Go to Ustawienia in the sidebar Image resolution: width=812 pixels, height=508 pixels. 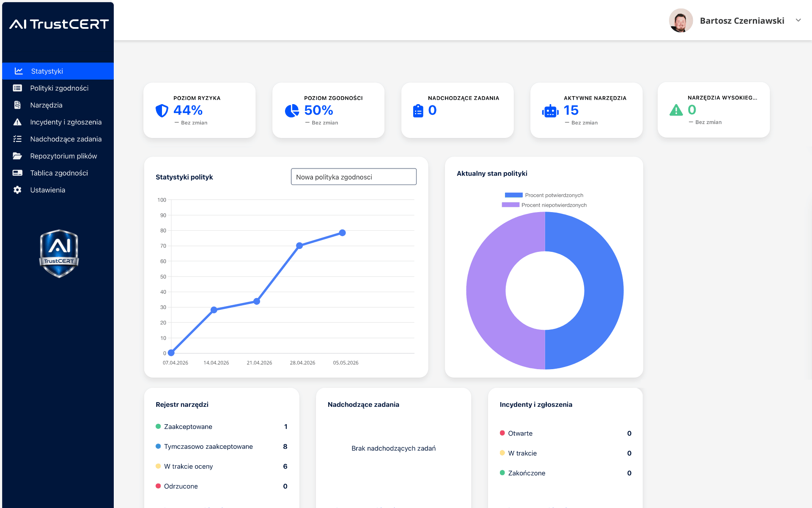(58, 190)
